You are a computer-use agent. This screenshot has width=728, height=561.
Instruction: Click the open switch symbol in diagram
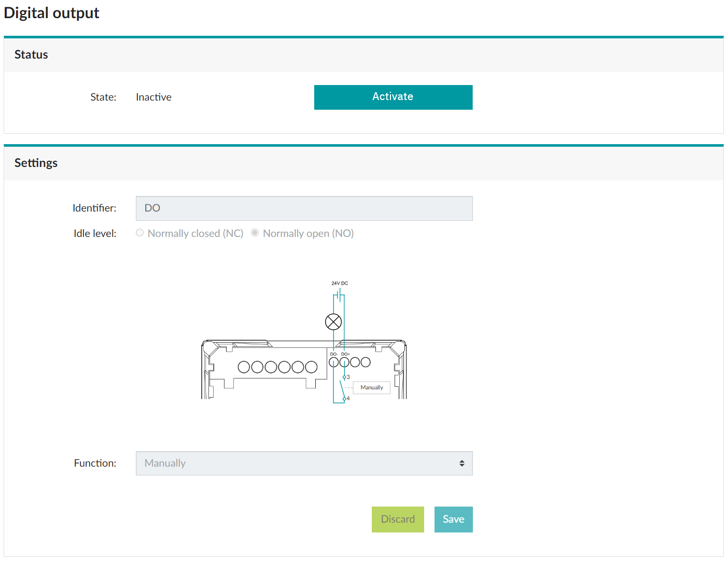tap(342, 388)
